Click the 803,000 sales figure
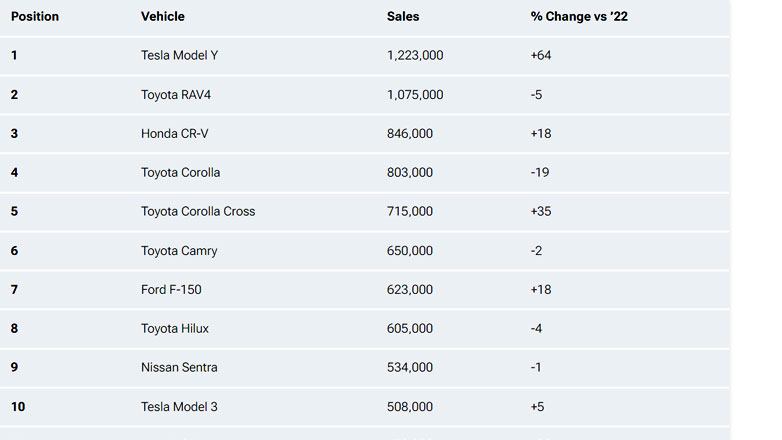Viewport: 782px width, 440px height. click(410, 173)
